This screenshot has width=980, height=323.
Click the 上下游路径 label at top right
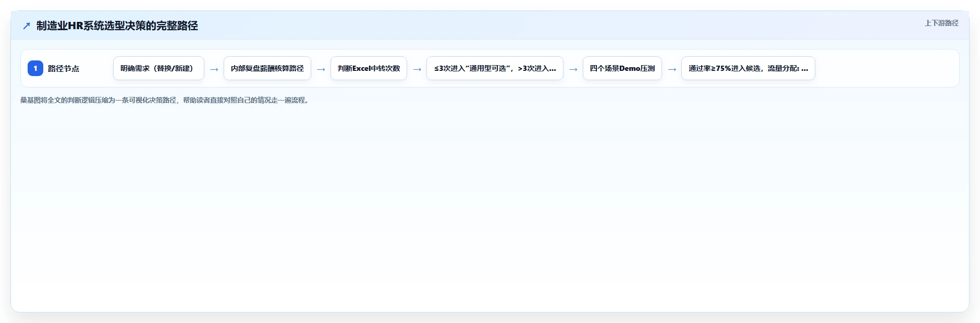pyautogui.click(x=941, y=23)
